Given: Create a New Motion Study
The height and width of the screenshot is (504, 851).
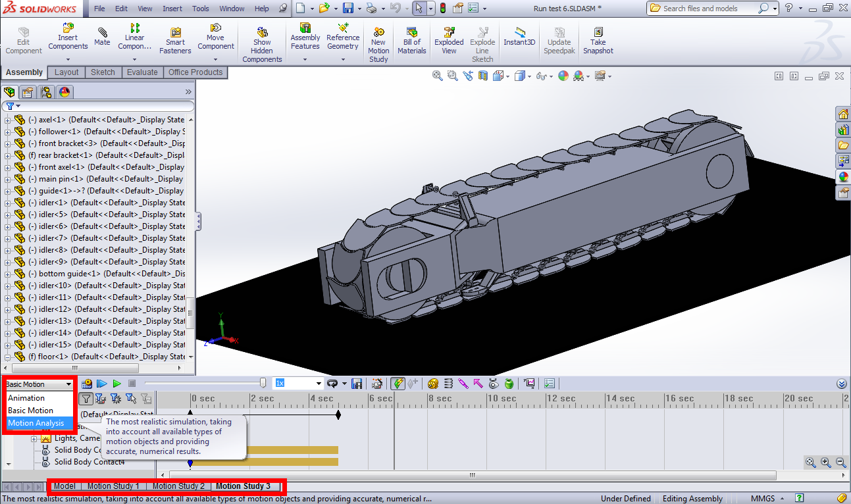Looking at the screenshot, I should coord(378,45).
